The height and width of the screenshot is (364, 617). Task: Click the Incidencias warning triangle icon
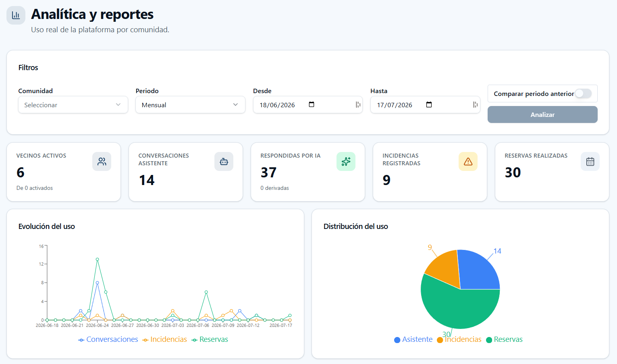(468, 162)
